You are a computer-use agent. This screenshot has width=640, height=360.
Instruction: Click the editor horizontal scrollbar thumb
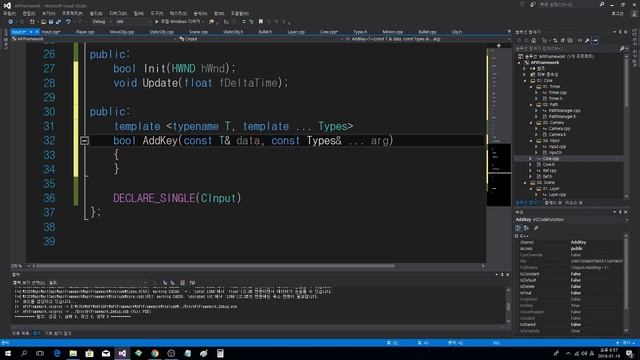click(216, 266)
